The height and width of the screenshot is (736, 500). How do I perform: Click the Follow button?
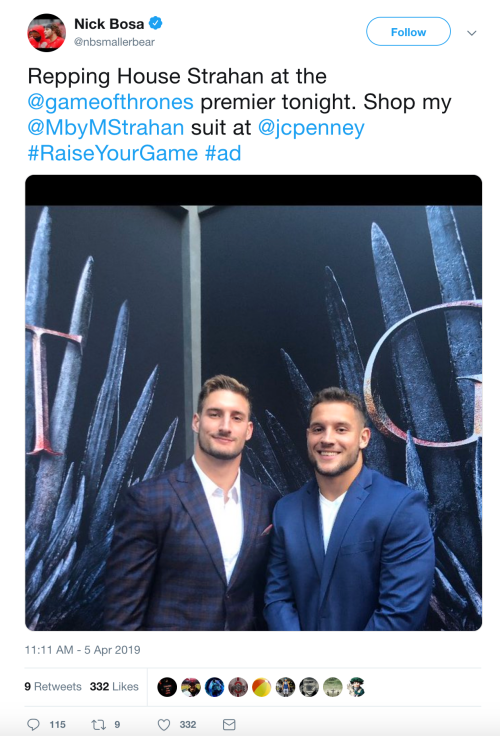point(408,32)
